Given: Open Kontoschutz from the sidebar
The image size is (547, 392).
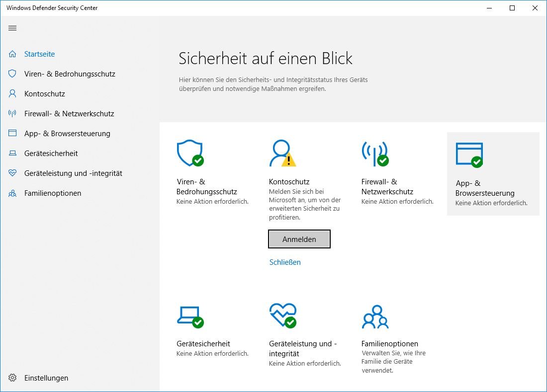Looking at the screenshot, I should [45, 94].
